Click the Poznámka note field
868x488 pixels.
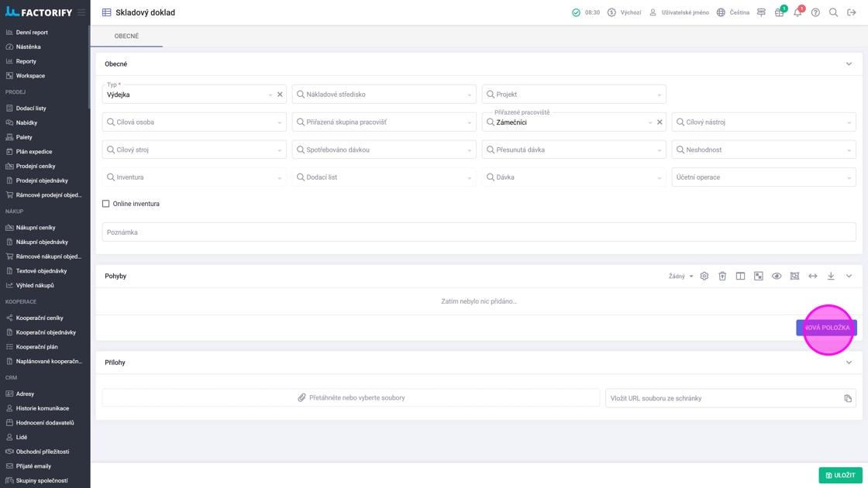[x=479, y=232]
